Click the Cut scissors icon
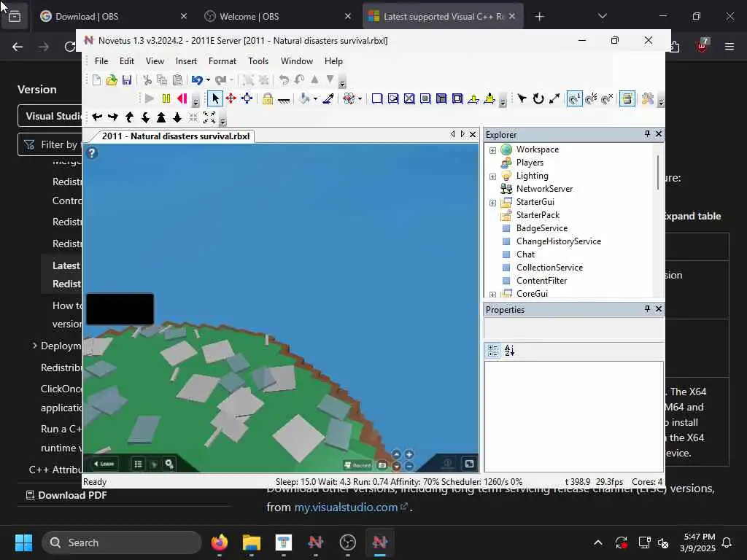The width and height of the screenshot is (747, 560). click(x=147, y=80)
